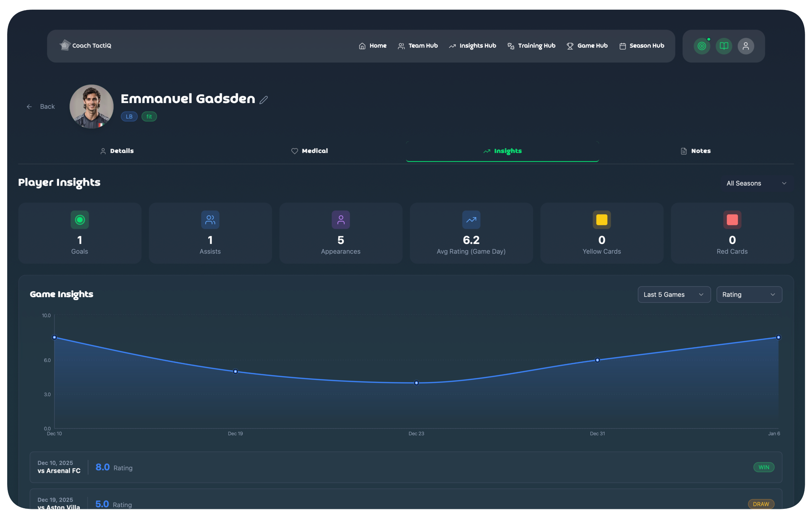
Task: Open the user profile avatar icon
Action: (745, 46)
